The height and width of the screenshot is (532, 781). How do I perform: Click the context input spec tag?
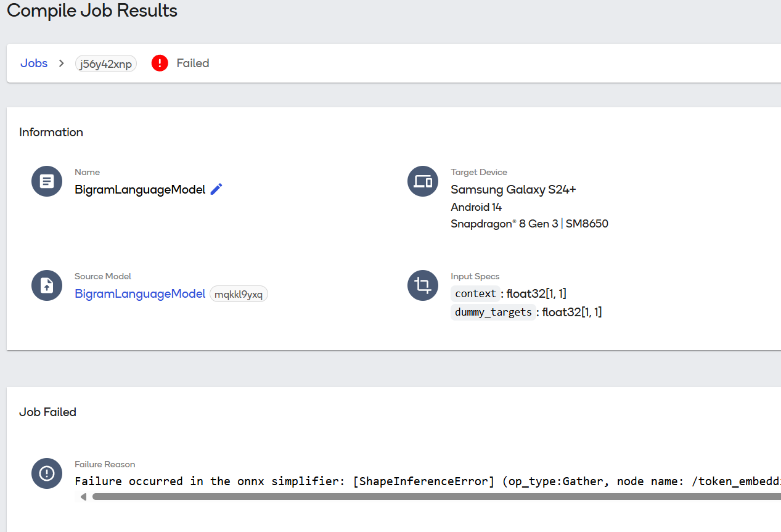475,294
